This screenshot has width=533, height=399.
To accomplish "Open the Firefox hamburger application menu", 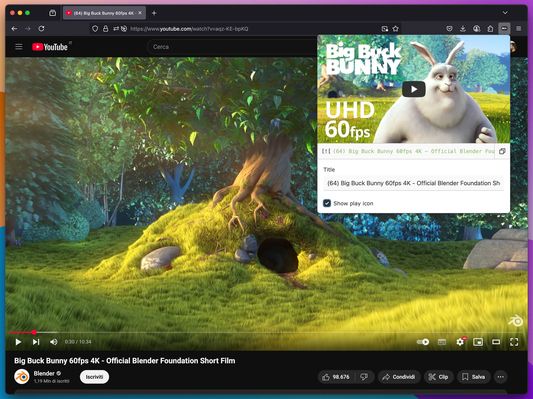I will click(518, 29).
